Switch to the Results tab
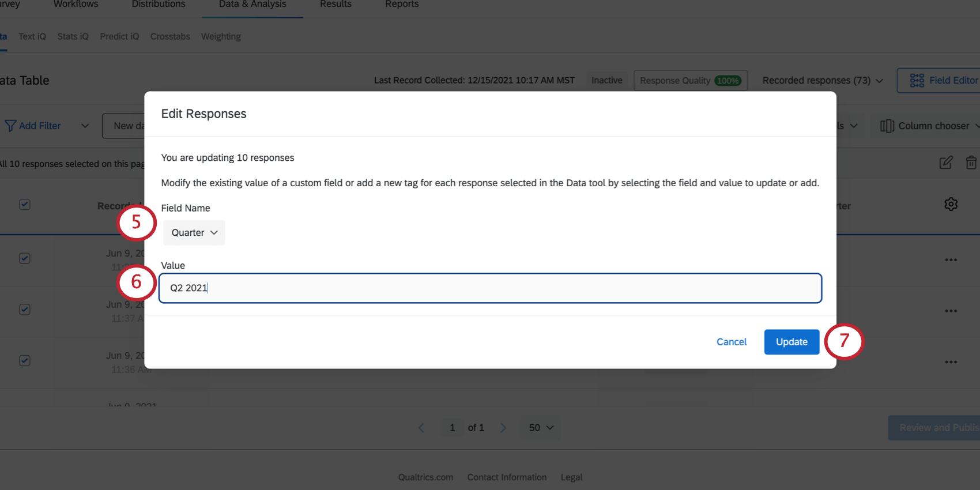Screen dimensions: 980x490 (335, 5)
